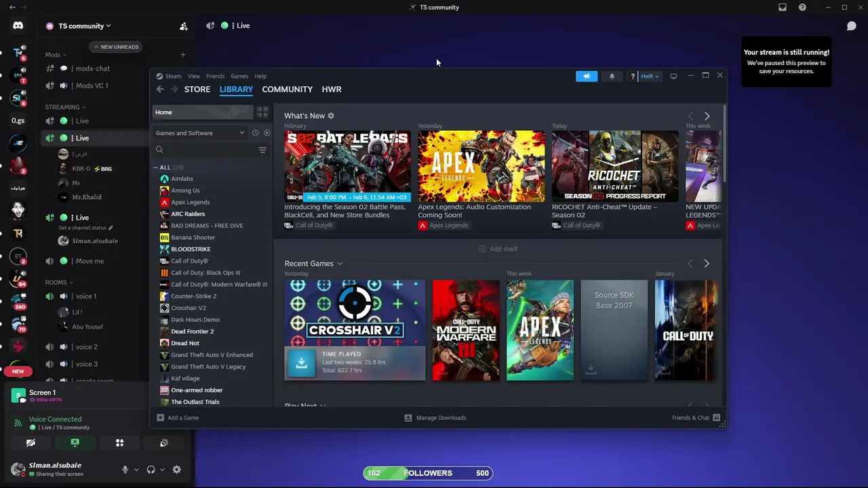
Task: Open Discord direct messages home icon
Action: click(18, 26)
